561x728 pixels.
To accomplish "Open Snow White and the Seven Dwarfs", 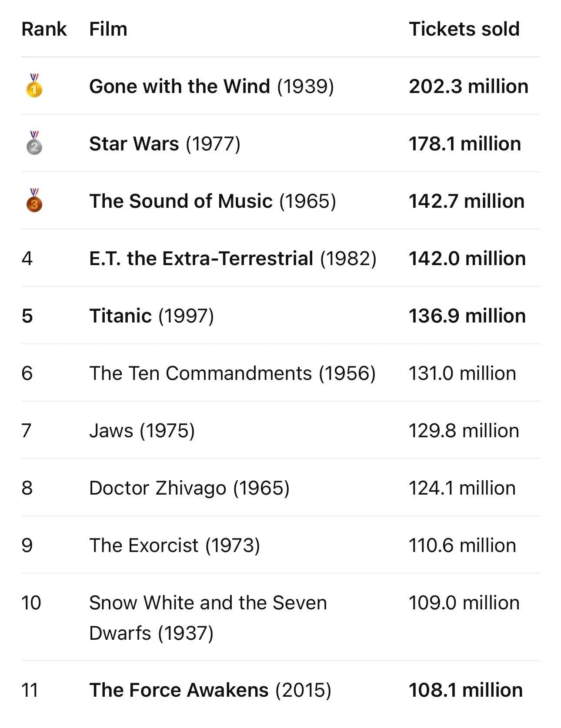I will [x=208, y=618].
